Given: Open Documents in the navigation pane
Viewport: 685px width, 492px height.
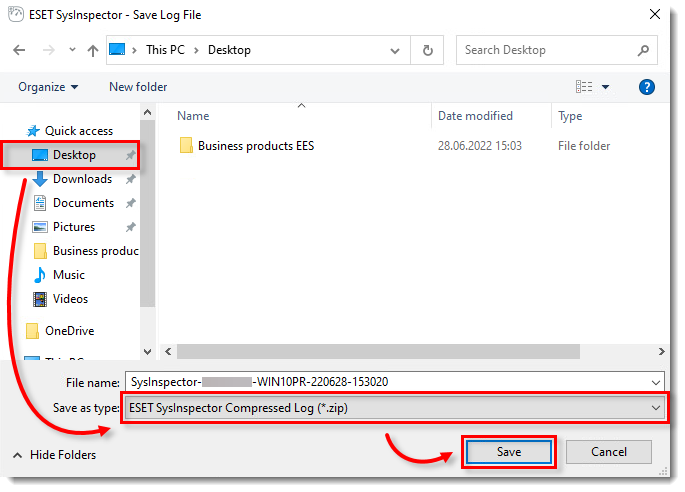Looking at the screenshot, I should [83, 203].
